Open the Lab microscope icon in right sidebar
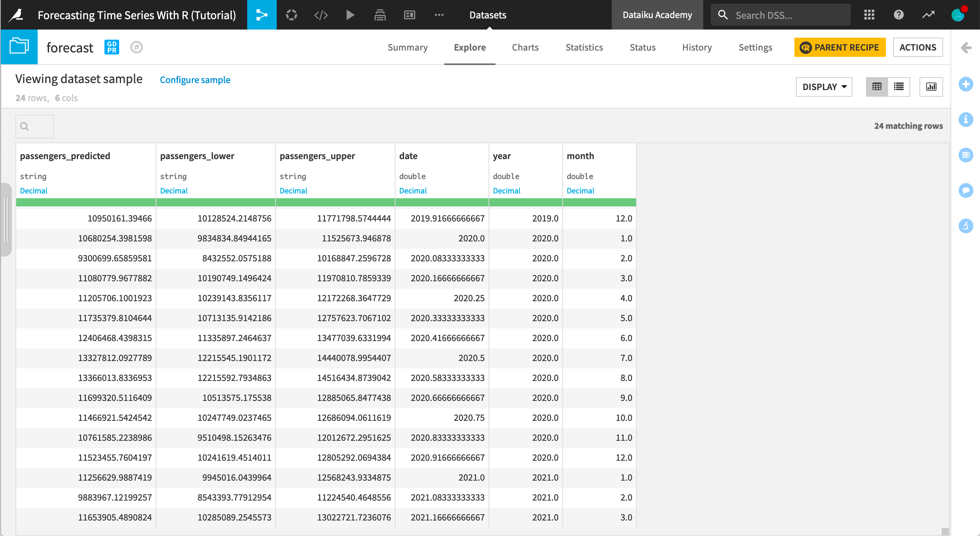 point(966,226)
